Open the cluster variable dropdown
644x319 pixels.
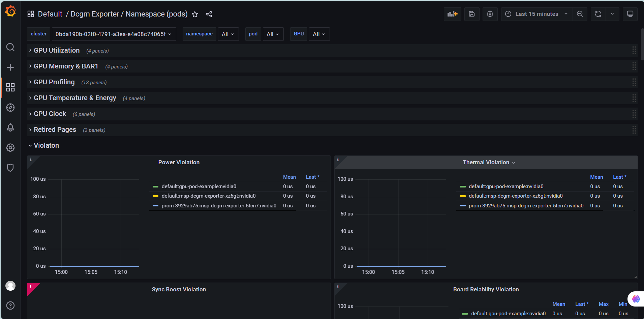point(114,34)
